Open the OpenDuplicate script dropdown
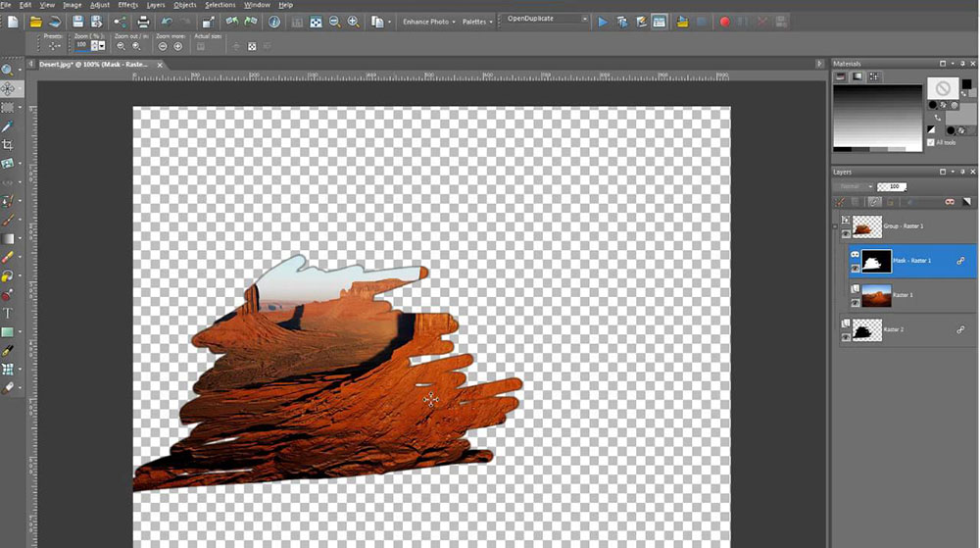 tap(584, 19)
